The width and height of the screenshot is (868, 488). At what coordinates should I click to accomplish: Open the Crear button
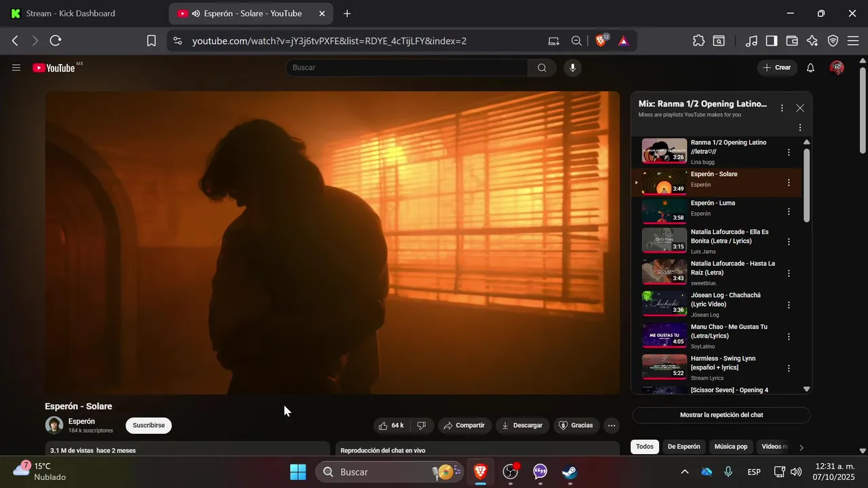(776, 68)
